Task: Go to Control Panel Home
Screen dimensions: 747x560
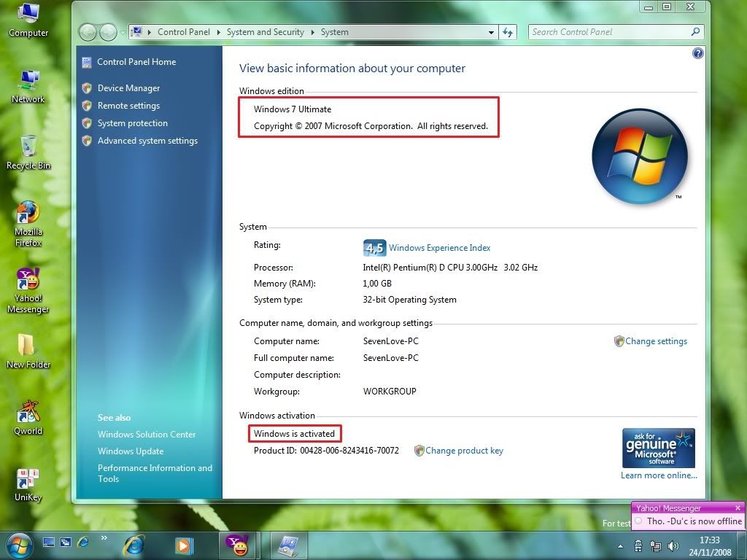Action: click(x=136, y=62)
